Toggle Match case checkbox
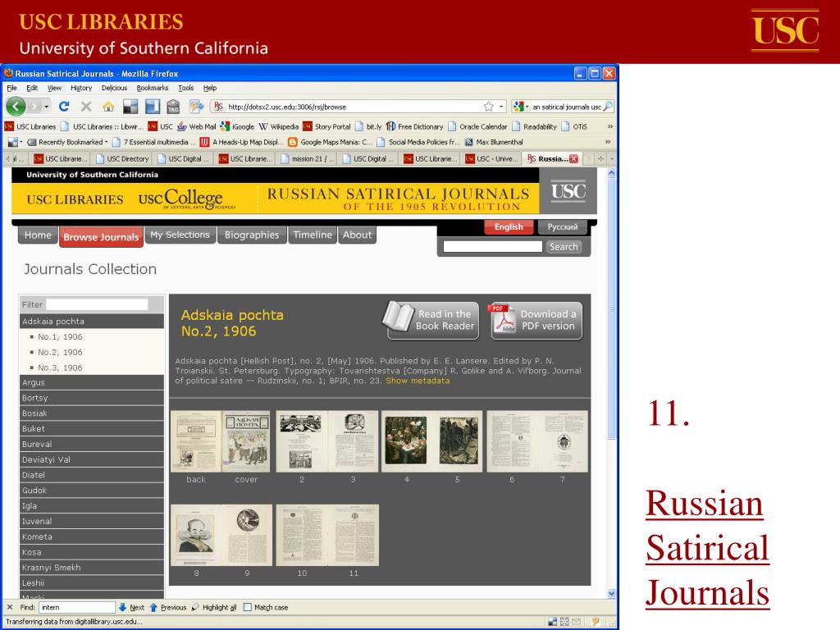 click(x=247, y=607)
